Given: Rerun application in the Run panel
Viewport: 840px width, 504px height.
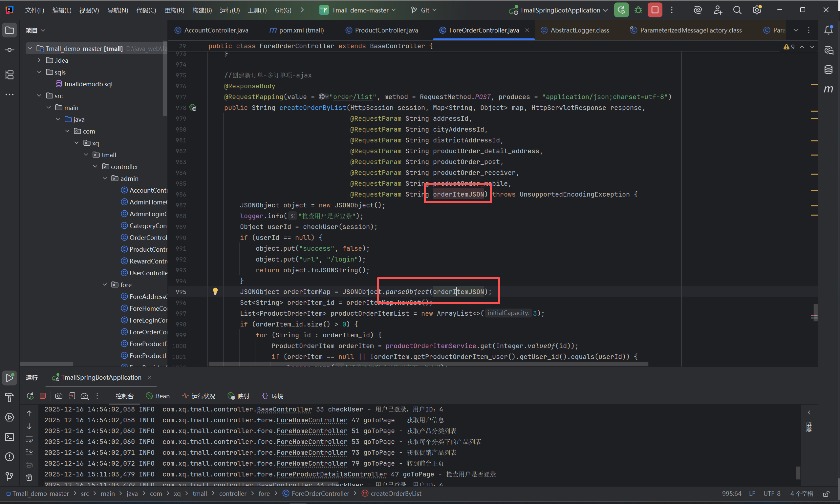Looking at the screenshot, I should pos(30,396).
